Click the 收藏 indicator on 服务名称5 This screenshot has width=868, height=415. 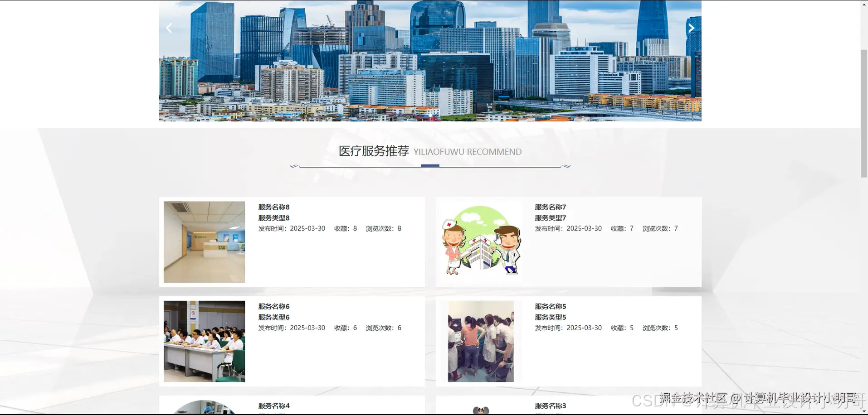pyautogui.click(x=622, y=328)
